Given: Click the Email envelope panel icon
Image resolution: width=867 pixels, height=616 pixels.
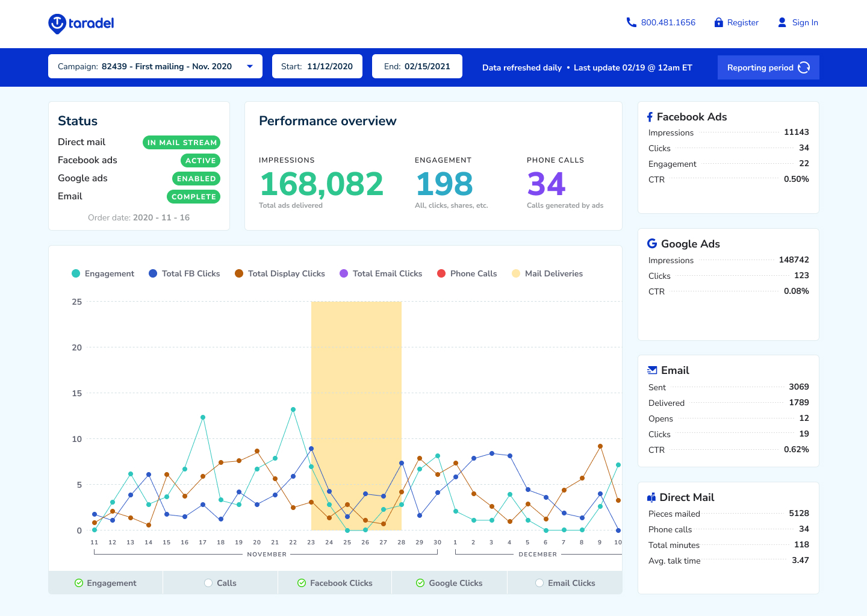Looking at the screenshot, I should [x=652, y=370].
